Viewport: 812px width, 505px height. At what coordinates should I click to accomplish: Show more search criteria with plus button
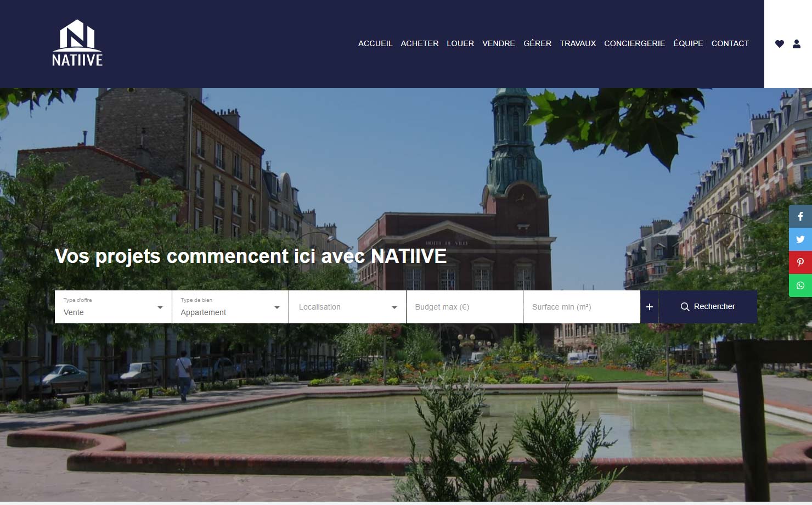pyautogui.click(x=650, y=307)
